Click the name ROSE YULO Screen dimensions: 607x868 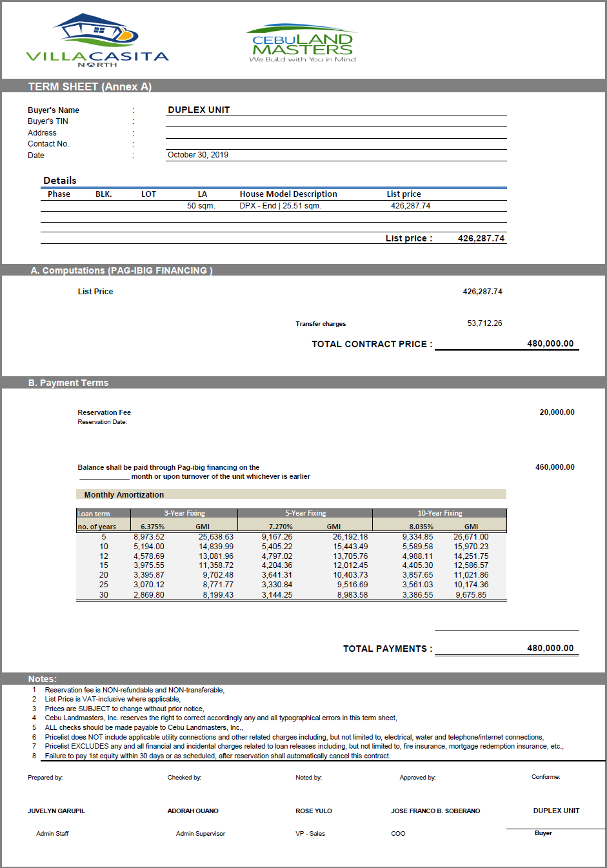coord(313,811)
